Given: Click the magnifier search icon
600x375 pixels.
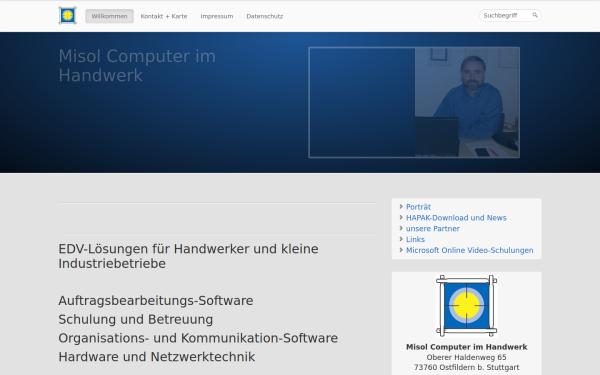Looking at the screenshot, I should pyautogui.click(x=535, y=15).
